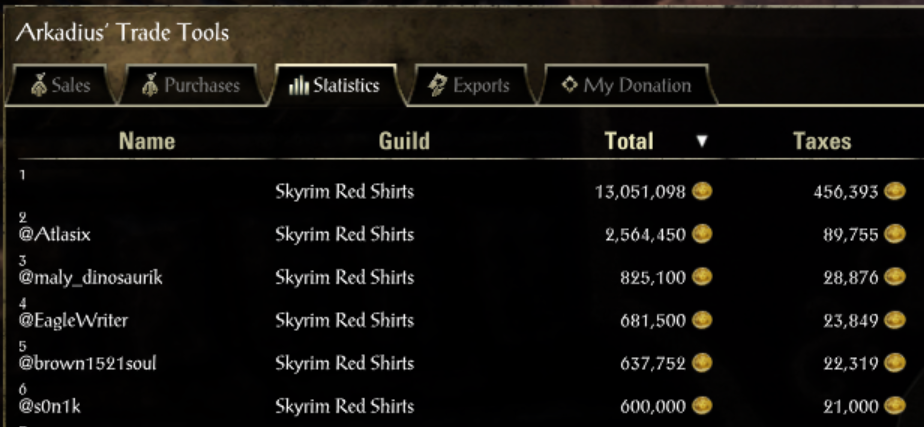Click gold coin beside 13,051,098 total

[702, 191]
